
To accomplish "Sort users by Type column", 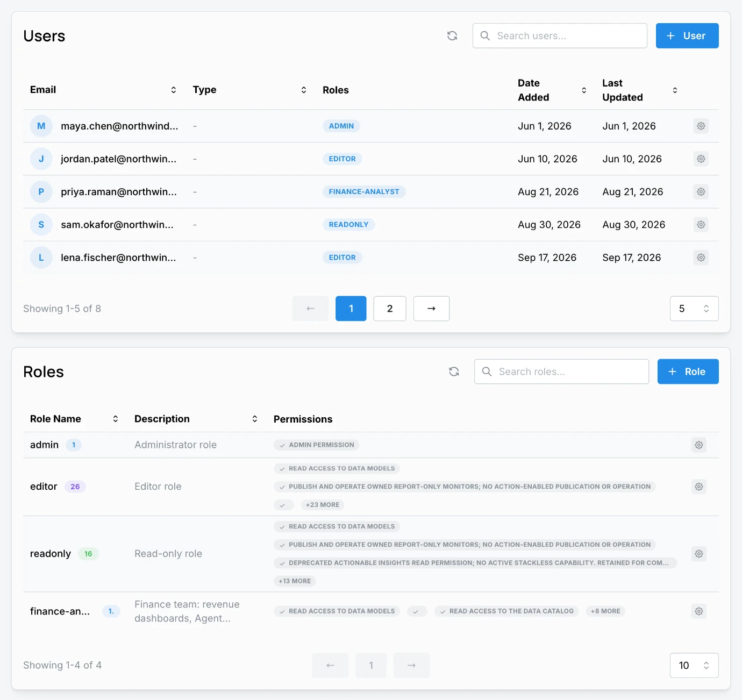I will tap(304, 90).
